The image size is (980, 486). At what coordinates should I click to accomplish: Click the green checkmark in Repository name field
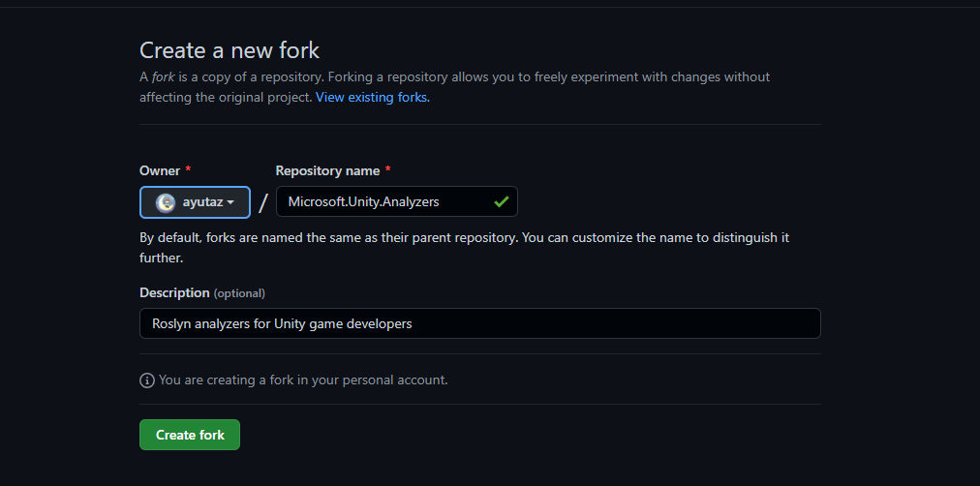(x=502, y=201)
